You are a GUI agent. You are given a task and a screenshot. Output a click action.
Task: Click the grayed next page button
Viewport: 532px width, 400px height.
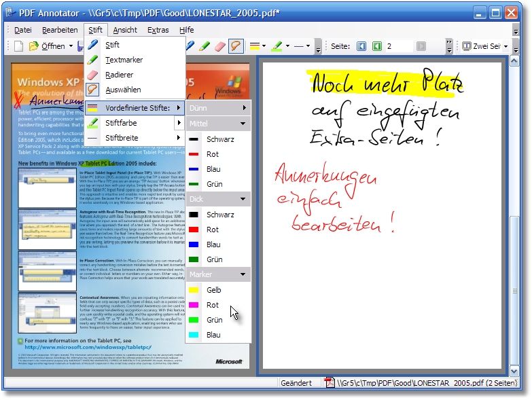coord(421,46)
